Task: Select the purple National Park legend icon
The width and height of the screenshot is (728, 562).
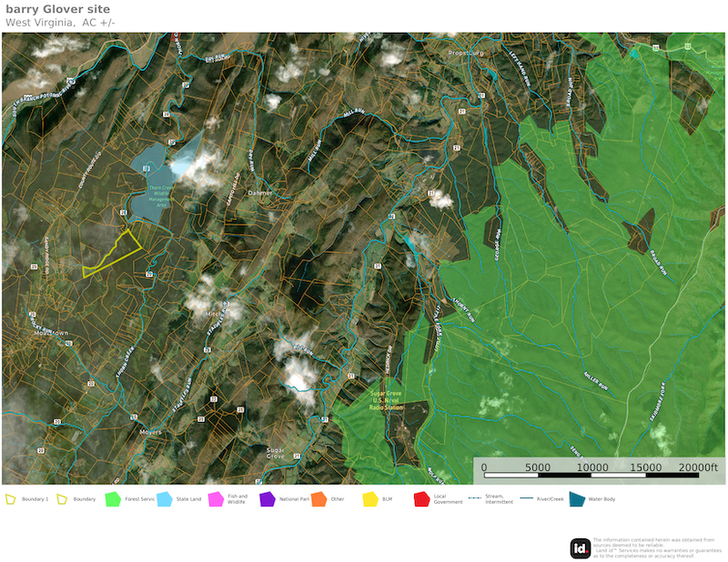Action: pos(267,499)
